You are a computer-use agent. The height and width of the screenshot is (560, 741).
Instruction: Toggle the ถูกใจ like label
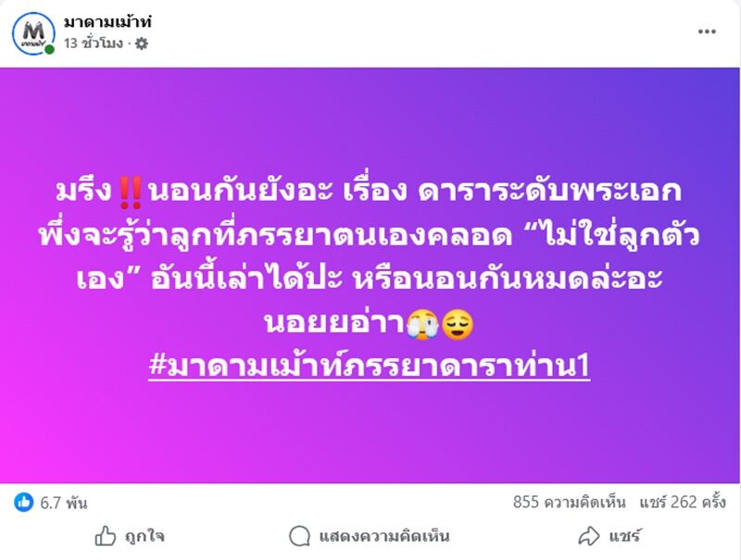tap(144, 536)
